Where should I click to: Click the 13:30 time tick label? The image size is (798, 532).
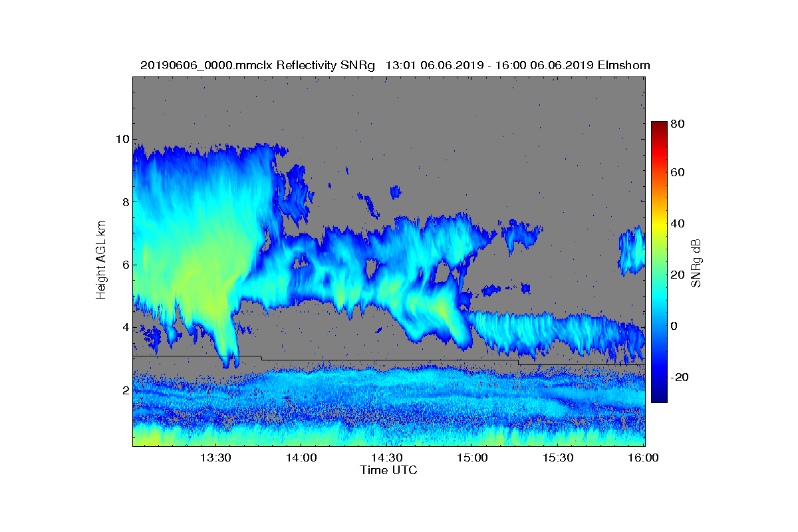215,458
